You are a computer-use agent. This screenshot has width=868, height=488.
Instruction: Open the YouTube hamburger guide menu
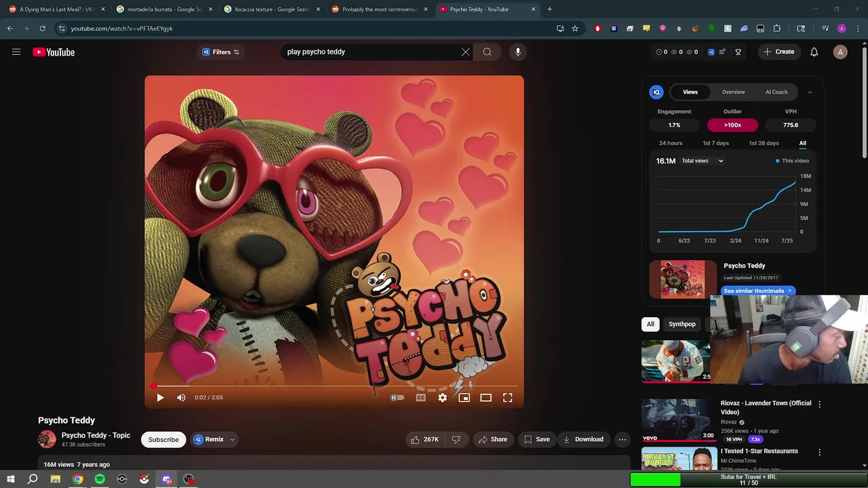click(16, 52)
